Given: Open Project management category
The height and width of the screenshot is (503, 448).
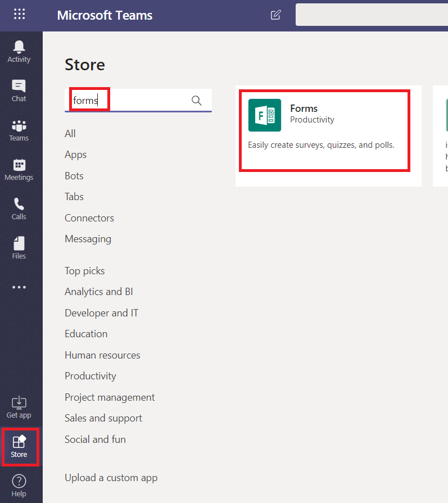Looking at the screenshot, I should (110, 397).
